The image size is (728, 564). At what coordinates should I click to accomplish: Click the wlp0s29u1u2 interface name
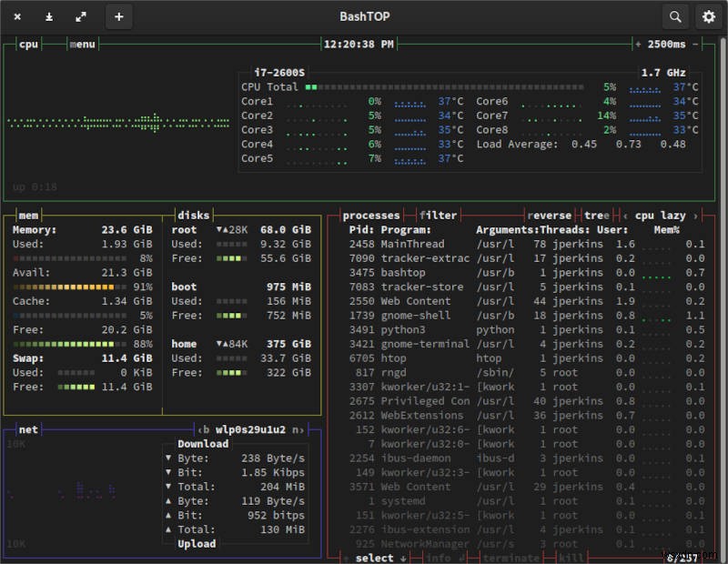(250, 430)
